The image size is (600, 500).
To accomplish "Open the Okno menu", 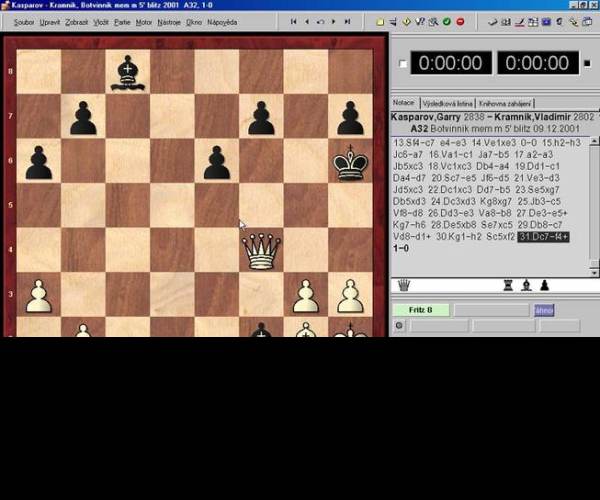I will (x=194, y=22).
